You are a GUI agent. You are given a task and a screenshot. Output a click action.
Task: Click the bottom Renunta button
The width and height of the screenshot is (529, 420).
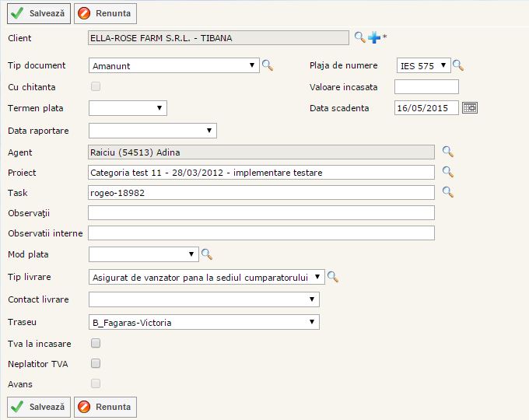point(105,407)
